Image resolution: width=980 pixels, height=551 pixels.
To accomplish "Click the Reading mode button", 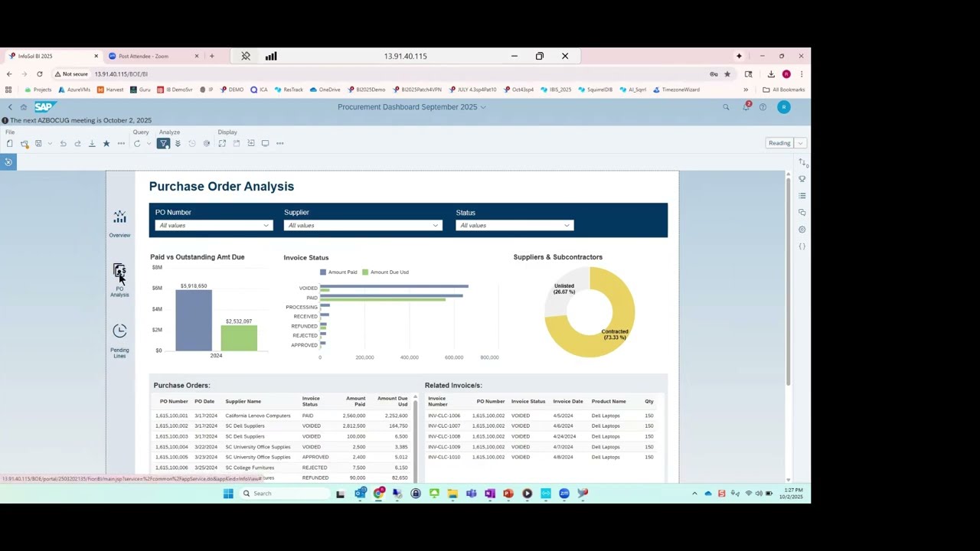I will pyautogui.click(x=779, y=143).
